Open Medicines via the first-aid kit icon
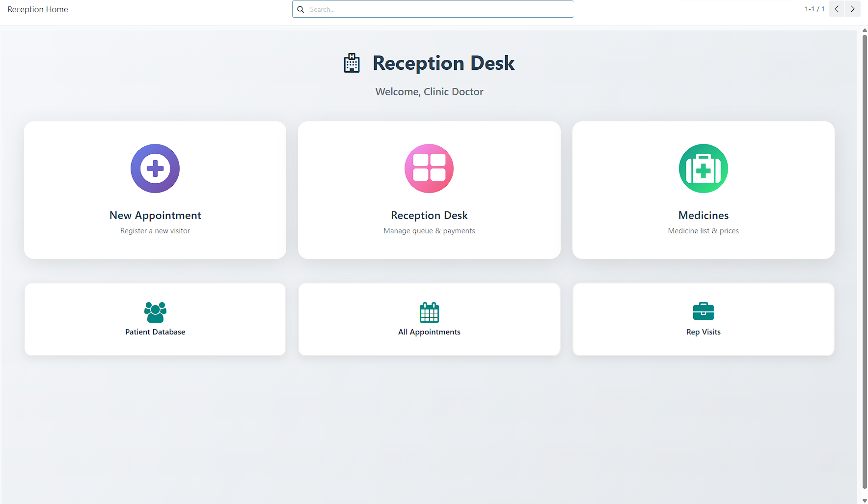 point(703,168)
